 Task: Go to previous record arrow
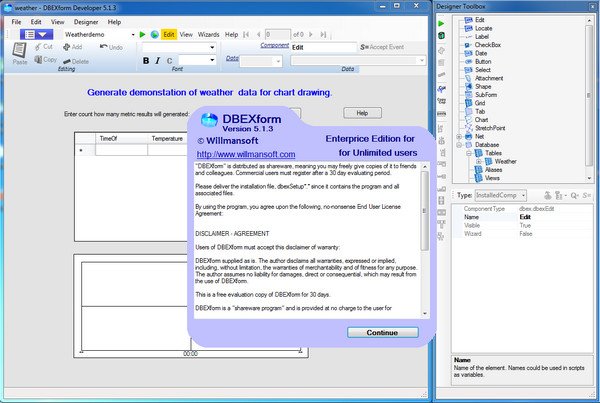(x=259, y=34)
